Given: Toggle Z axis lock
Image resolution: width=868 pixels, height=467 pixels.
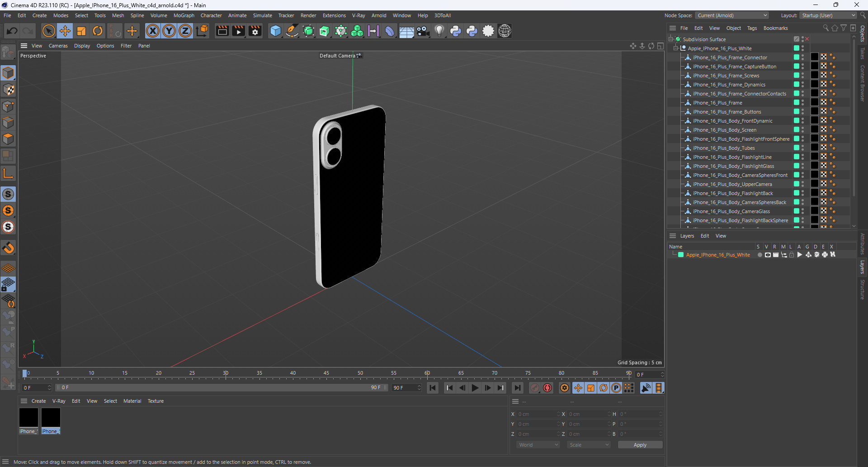Looking at the screenshot, I should click(185, 31).
